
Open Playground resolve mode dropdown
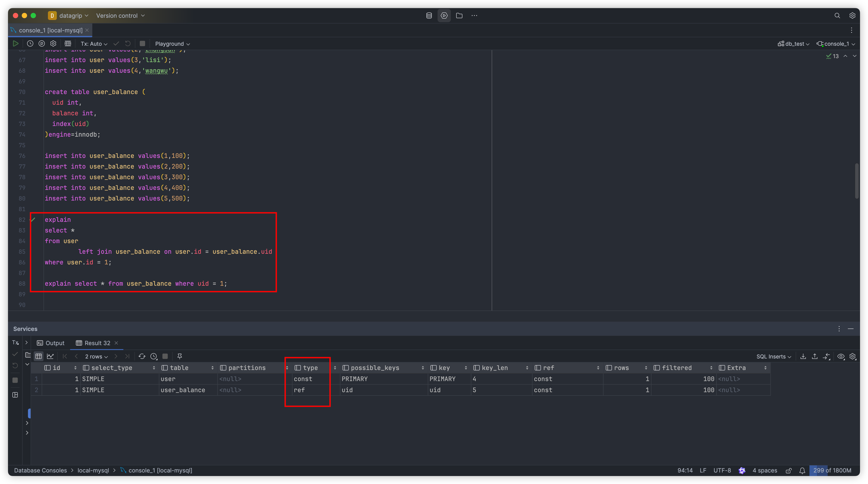(x=173, y=44)
